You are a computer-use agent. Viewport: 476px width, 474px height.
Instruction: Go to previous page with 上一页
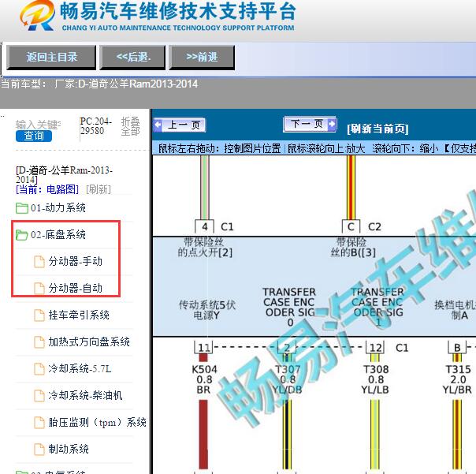(x=180, y=125)
